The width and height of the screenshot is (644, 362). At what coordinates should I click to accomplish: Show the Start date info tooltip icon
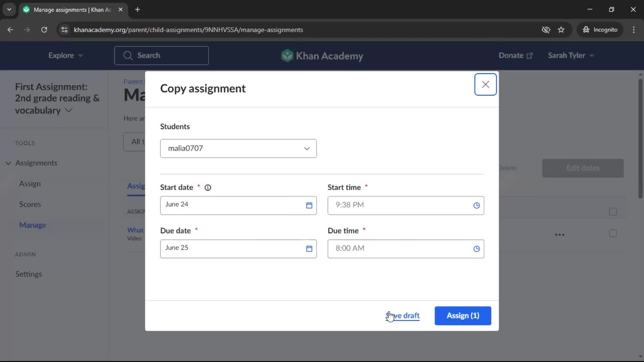click(x=208, y=188)
